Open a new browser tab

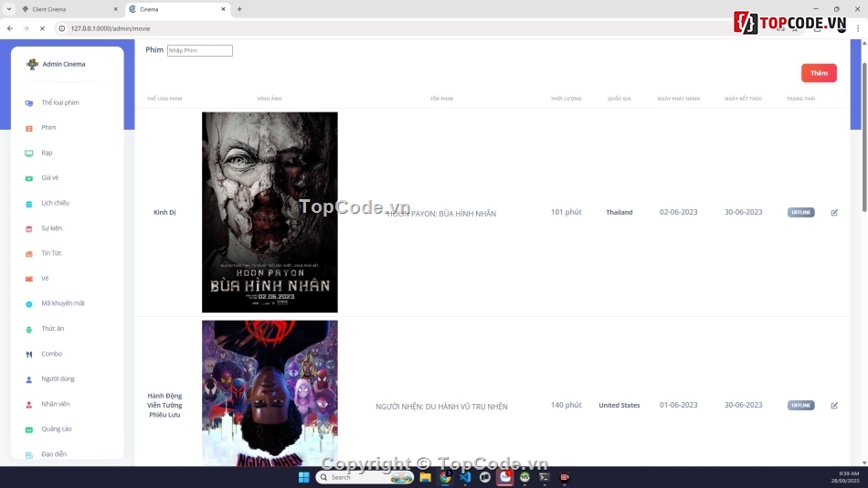point(239,9)
